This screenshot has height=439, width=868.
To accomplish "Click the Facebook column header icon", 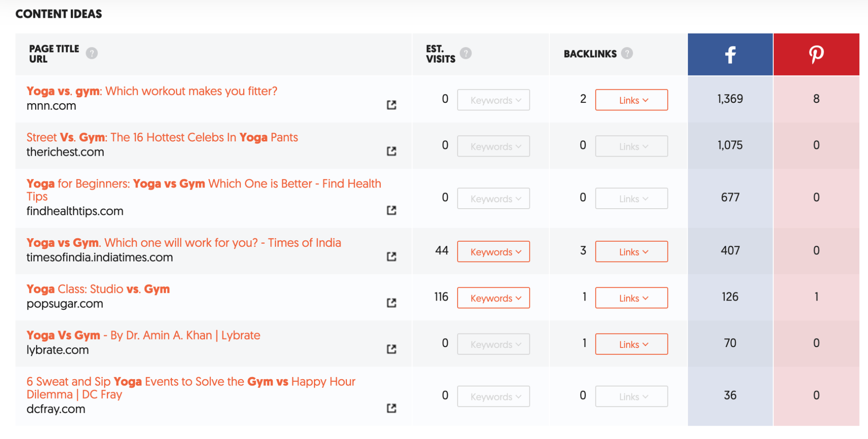I will (x=730, y=54).
